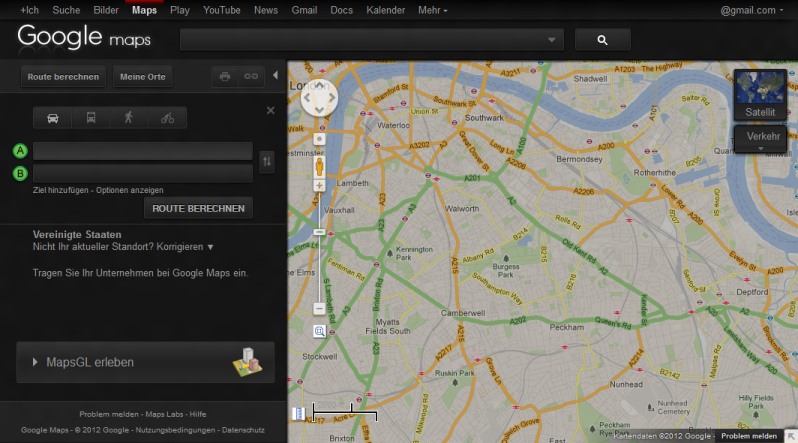Click Optionen anzeigen link
Screen dimensions: 798x443
pyautogui.click(x=130, y=190)
